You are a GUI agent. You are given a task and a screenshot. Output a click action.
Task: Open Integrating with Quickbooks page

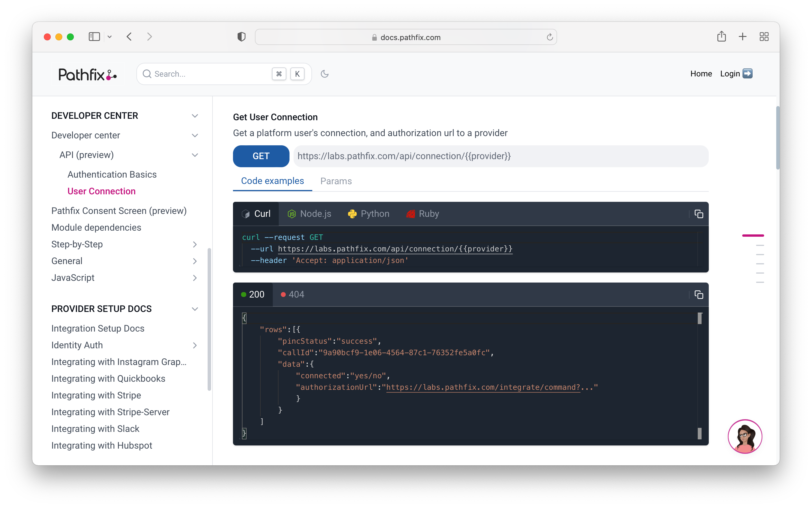click(108, 379)
